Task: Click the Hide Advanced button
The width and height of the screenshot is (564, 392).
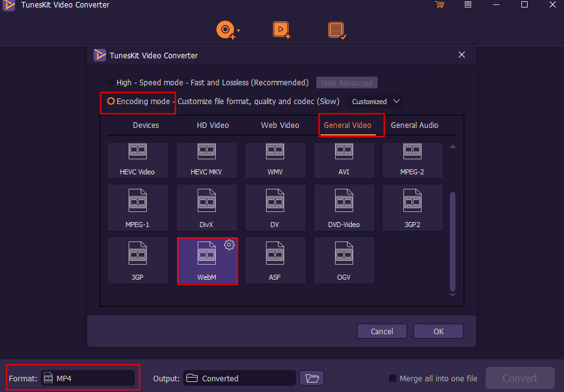Action: click(347, 83)
